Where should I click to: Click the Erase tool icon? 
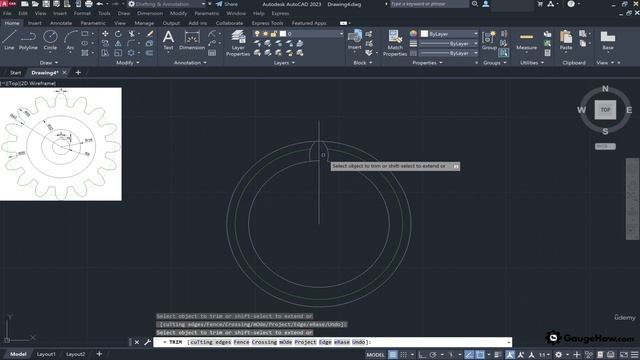pyautogui.click(x=150, y=34)
